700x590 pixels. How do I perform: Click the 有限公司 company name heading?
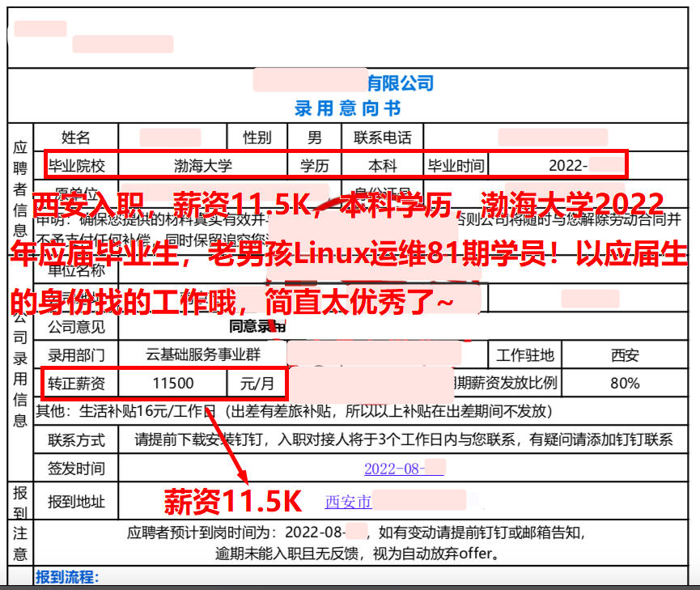coord(400,83)
